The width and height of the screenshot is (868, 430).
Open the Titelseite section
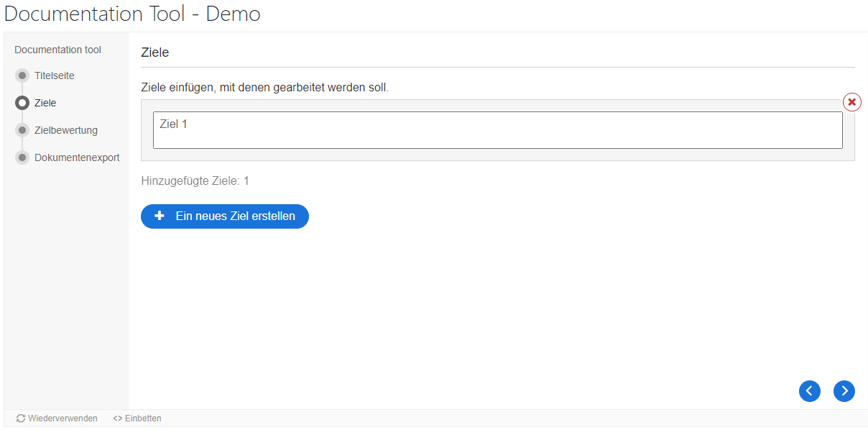tap(54, 75)
